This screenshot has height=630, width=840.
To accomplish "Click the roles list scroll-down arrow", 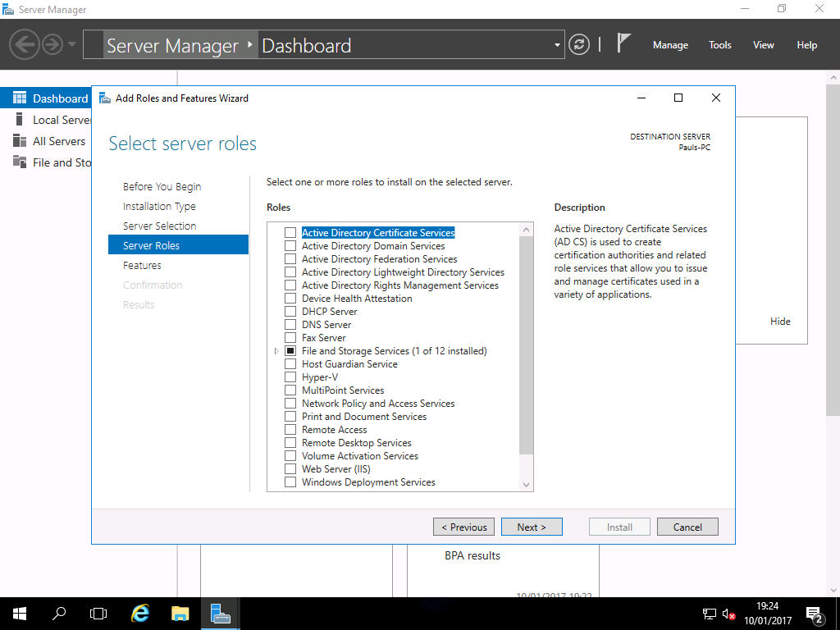I will [526, 484].
